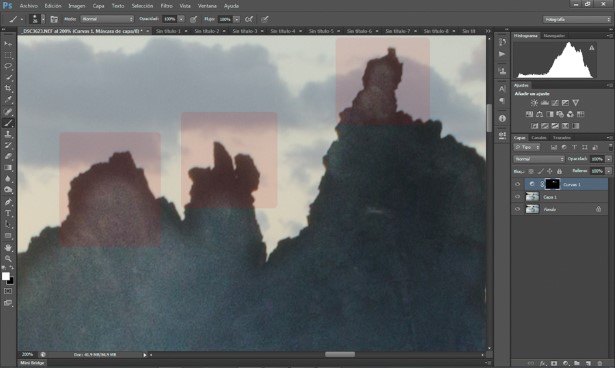Select the History Brush tool
The height and width of the screenshot is (368, 615).
click(x=8, y=145)
